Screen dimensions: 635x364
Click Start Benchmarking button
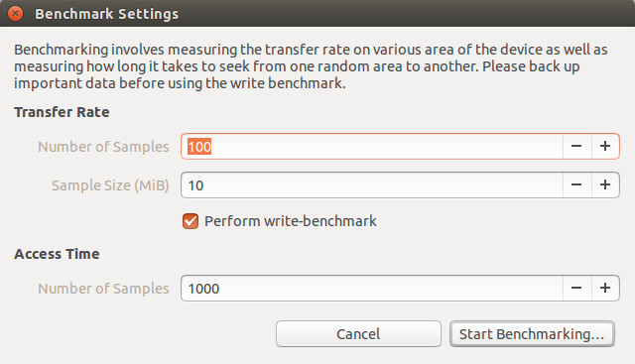(532, 334)
